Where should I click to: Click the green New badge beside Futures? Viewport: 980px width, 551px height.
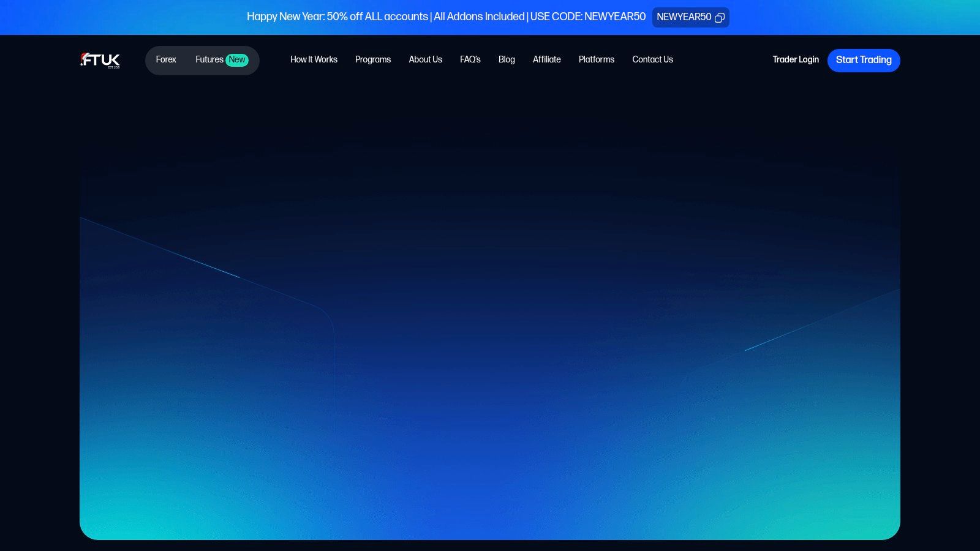(x=236, y=59)
